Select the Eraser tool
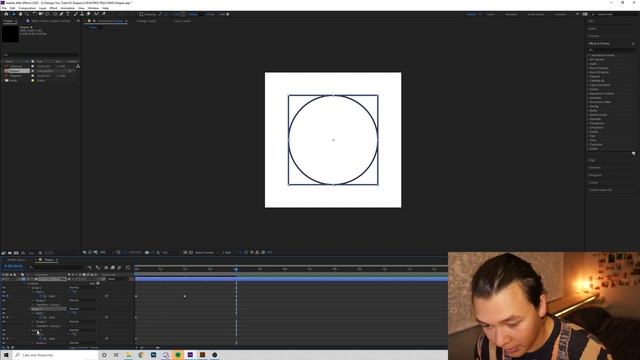The width and height of the screenshot is (640, 360). [x=89, y=14]
